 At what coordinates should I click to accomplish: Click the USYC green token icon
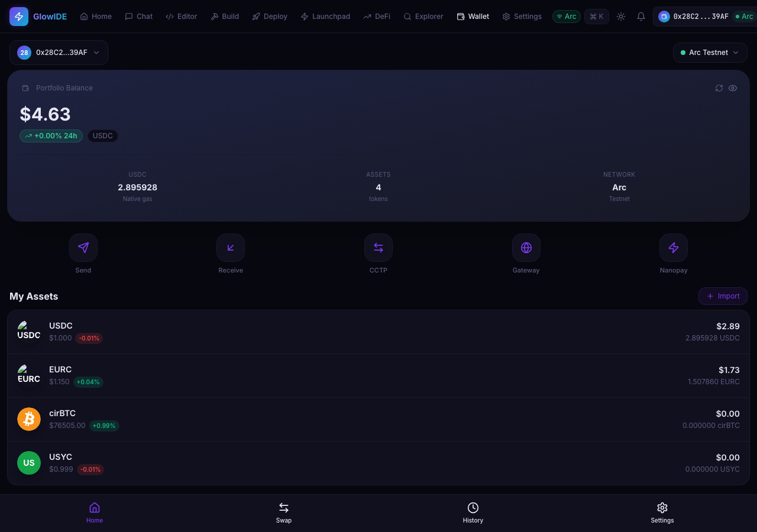[x=29, y=463]
